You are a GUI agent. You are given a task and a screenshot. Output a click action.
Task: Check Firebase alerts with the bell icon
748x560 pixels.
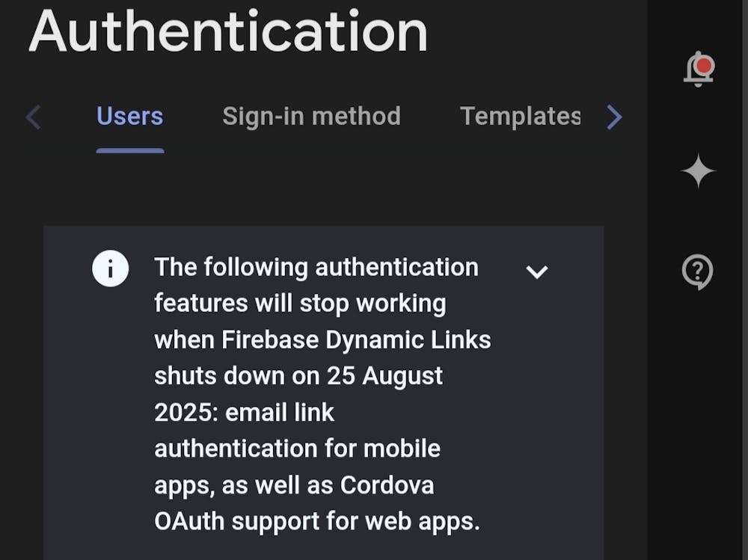tap(697, 69)
